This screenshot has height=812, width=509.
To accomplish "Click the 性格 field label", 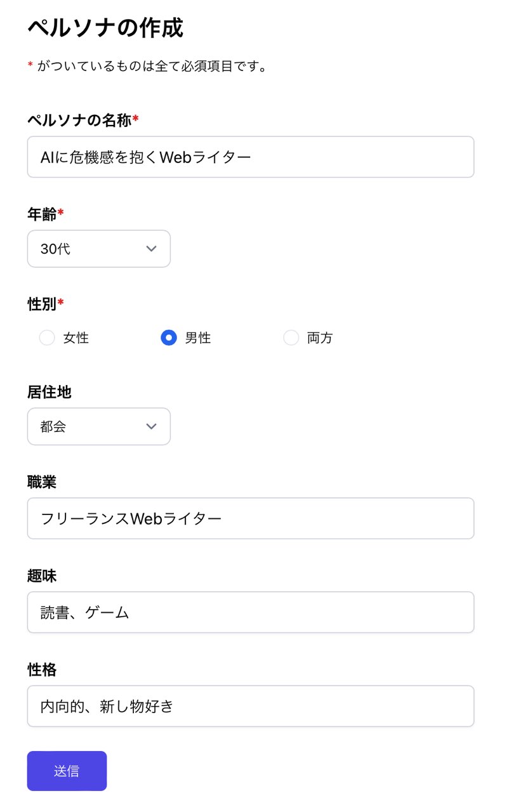I will [42, 670].
